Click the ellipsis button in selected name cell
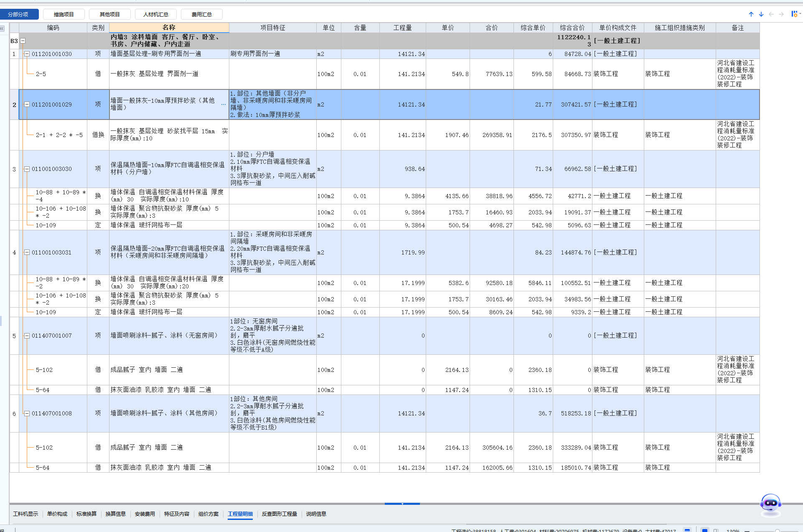The width and height of the screenshot is (803, 532). pyautogui.click(x=224, y=104)
